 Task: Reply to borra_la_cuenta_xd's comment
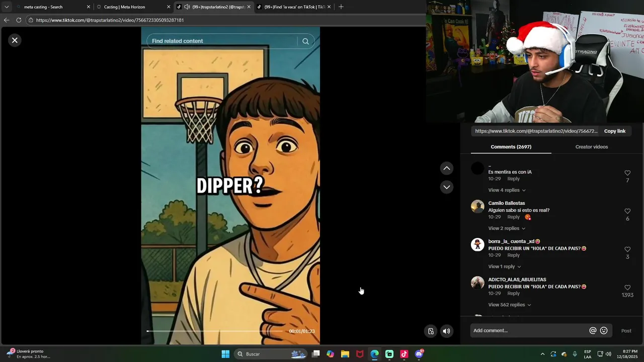click(513, 255)
